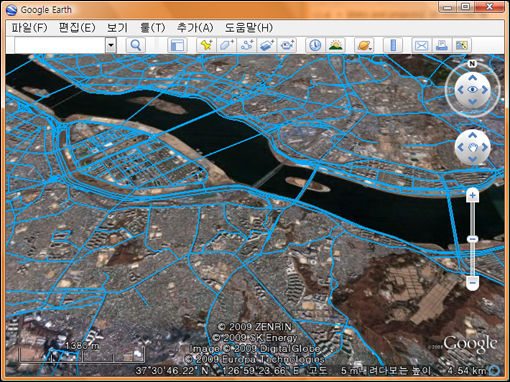Add a polygon using the toolbar icon
The height and width of the screenshot is (382, 510).
pos(227,45)
